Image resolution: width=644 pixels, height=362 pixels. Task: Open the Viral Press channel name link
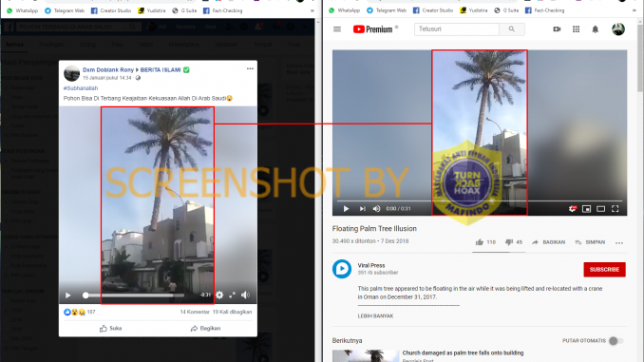pyautogui.click(x=370, y=265)
